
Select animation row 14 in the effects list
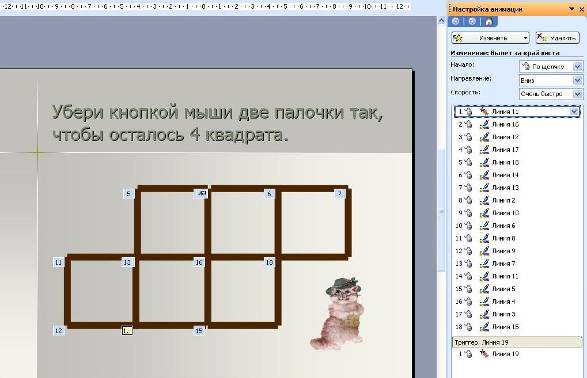pos(517,276)
